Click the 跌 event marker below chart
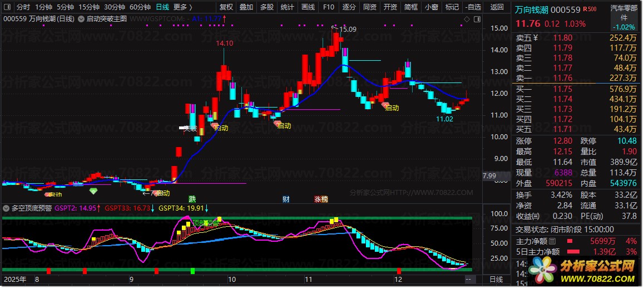Viewport: 644px width, 288px height. click(x=192, y=199)
